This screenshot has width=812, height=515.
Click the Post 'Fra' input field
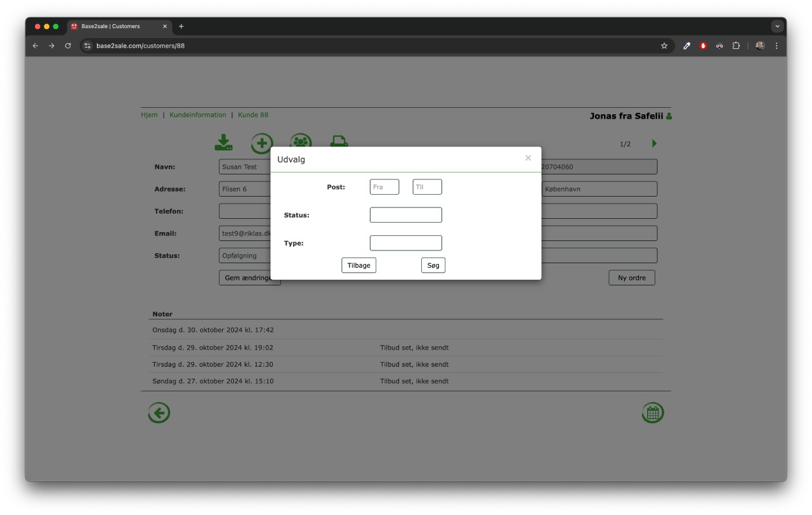click(384, 187)
